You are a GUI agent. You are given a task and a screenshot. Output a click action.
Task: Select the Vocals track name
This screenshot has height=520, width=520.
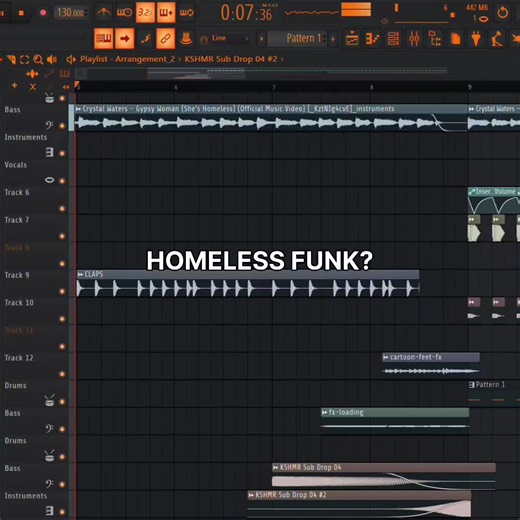coord(16,165)
